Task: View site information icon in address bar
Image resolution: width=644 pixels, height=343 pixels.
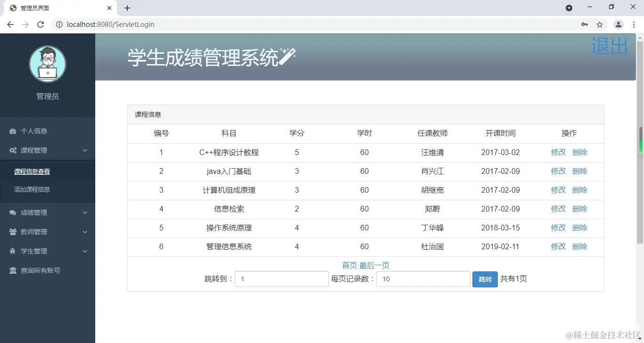Action: 59,24
